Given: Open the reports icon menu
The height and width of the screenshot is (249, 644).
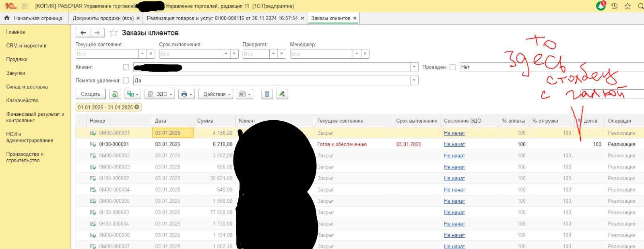Looking at the screenshot, I should [x=244, y=94].
